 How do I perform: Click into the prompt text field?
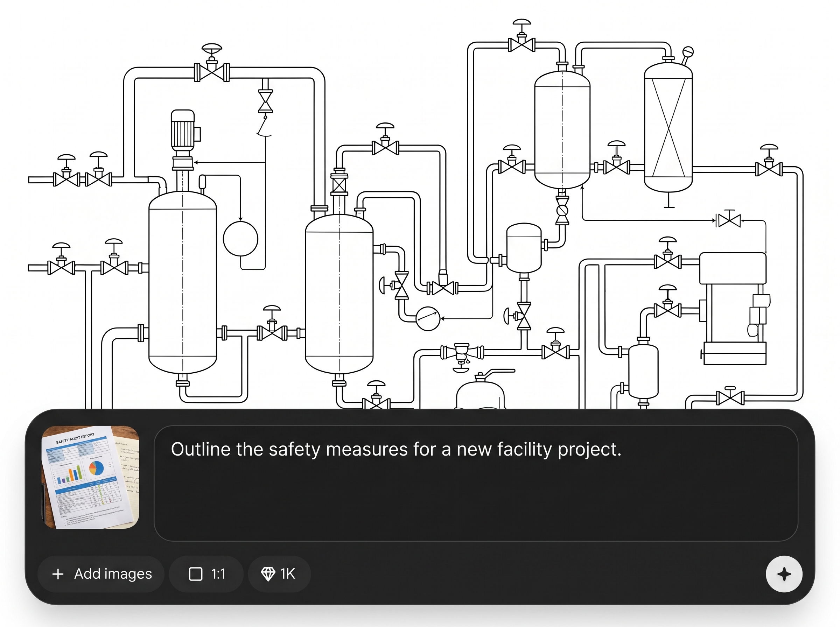click(476, 483)
